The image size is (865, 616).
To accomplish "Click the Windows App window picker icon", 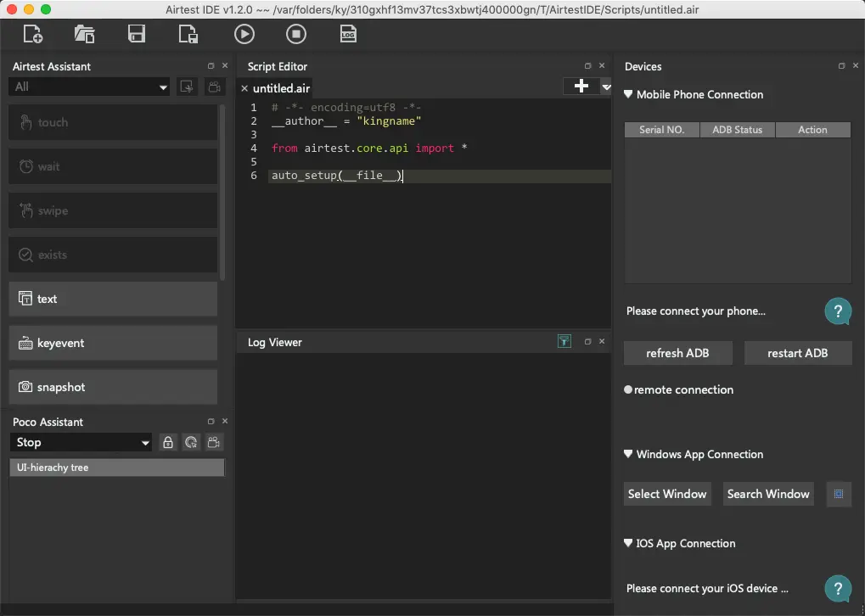I will tap(838, 494).
